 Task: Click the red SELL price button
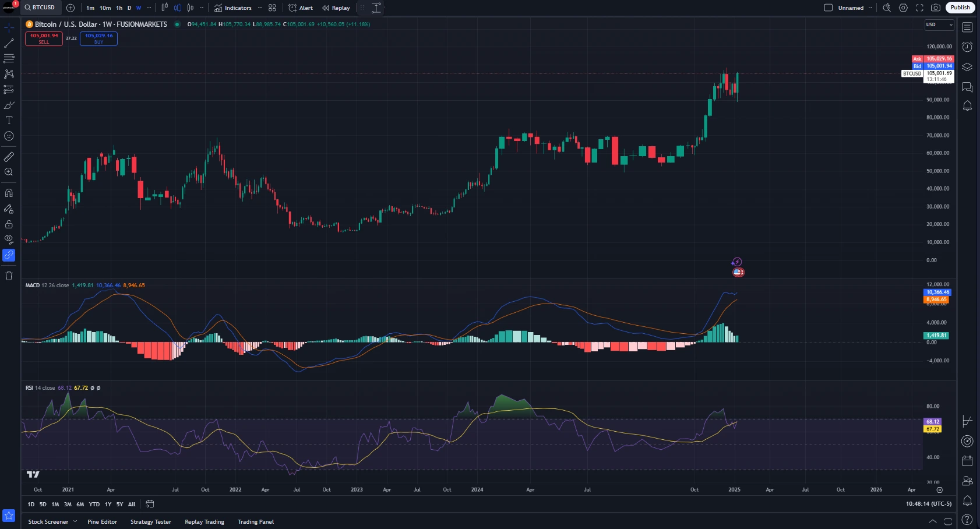[x=44, y=38]
